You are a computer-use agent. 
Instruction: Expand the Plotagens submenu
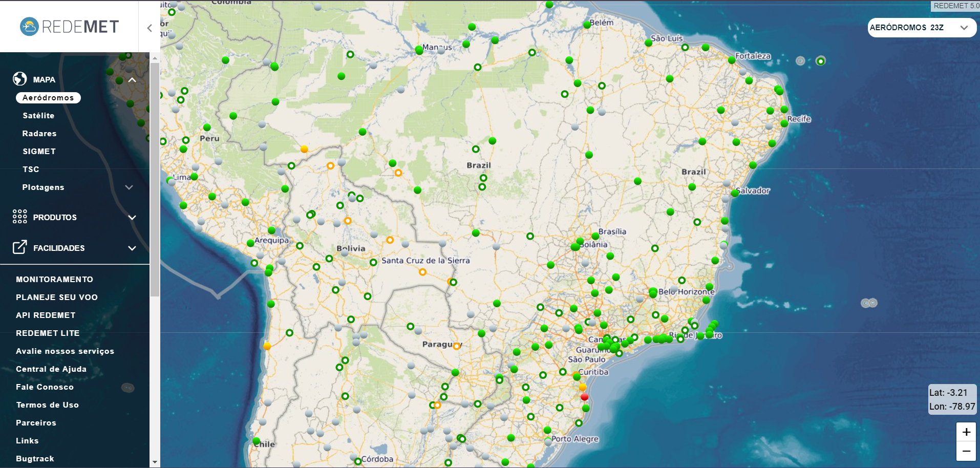coord(44,187)
